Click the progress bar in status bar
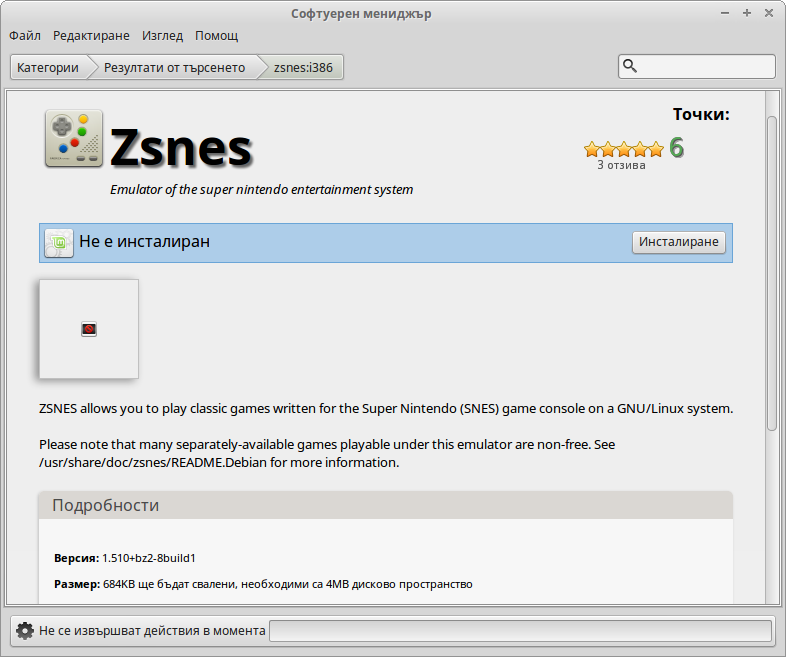The width and height of the screenshot is (786, 657). click(x=520, y=631)
